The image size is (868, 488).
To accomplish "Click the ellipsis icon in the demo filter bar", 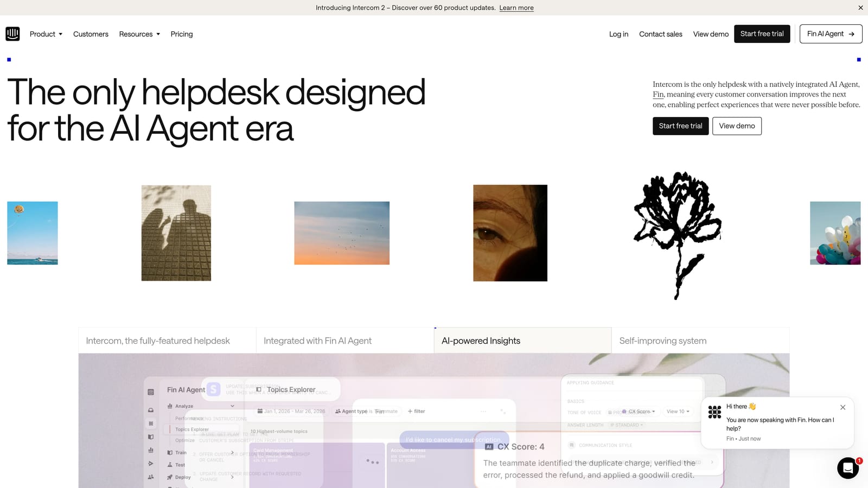I will [483, 412].
